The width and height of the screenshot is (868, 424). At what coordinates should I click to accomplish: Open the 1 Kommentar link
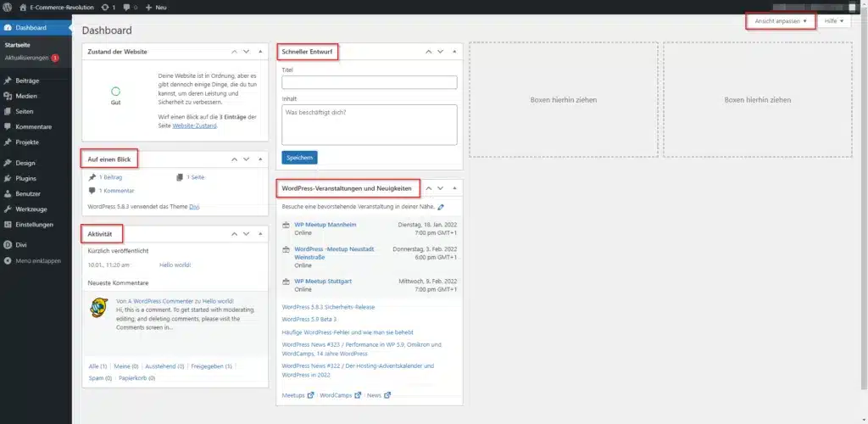pyautogui.click(x=116, y=191)
